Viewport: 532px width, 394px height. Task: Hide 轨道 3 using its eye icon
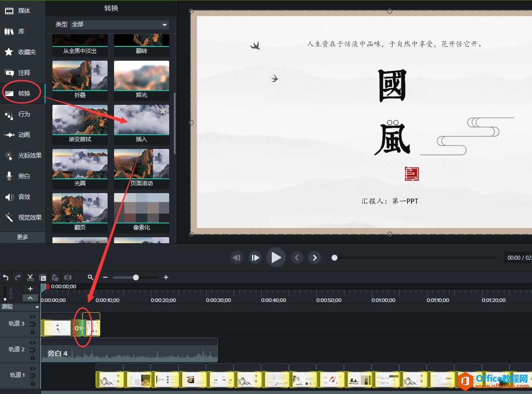point(33,317)
